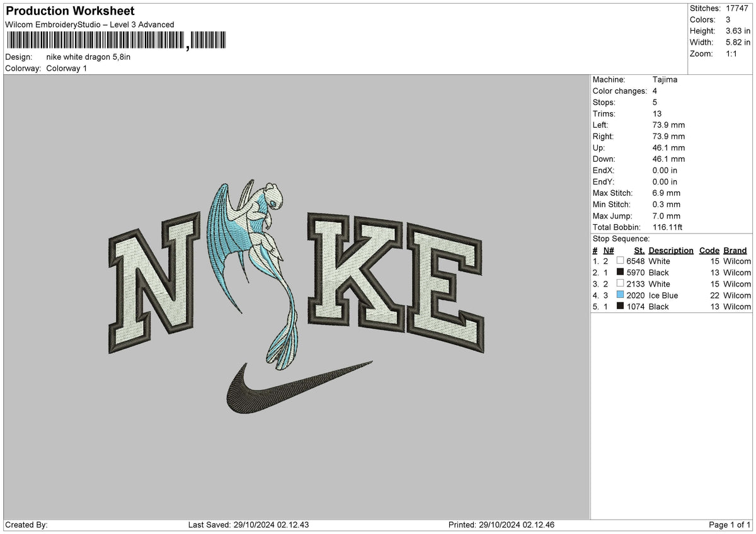Click the Max Jump value '7.0 mm'
This screenshot has width=756, height=534.
point(667,216)
